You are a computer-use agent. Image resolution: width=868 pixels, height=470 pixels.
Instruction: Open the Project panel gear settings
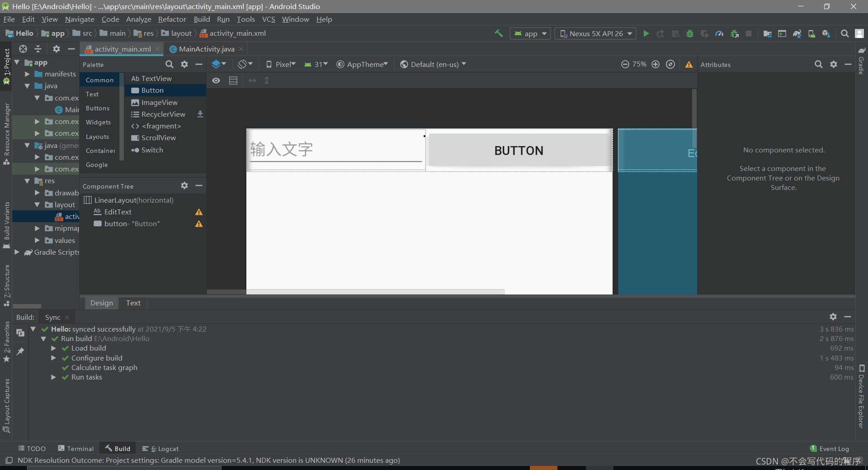pyautogui.click(x=57, y=49)
